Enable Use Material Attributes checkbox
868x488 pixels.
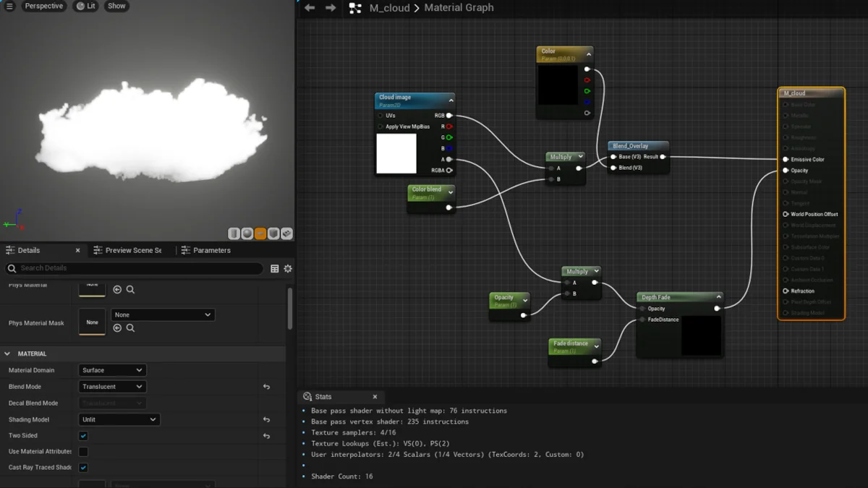(x=83, y=452)
